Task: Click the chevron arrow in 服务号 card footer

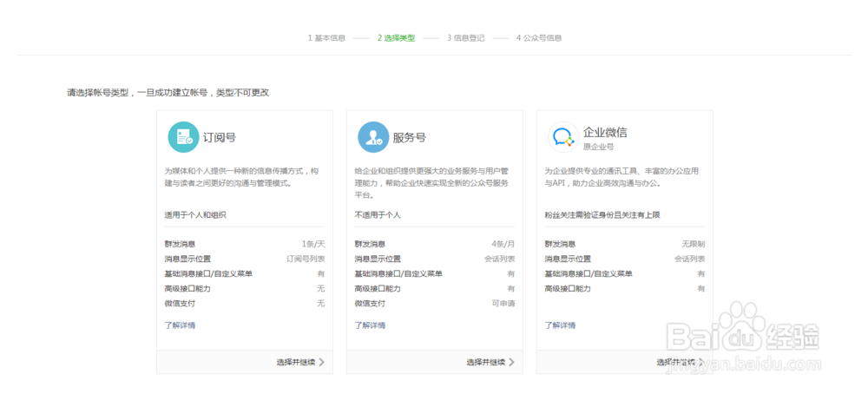Action: [512, 362]
